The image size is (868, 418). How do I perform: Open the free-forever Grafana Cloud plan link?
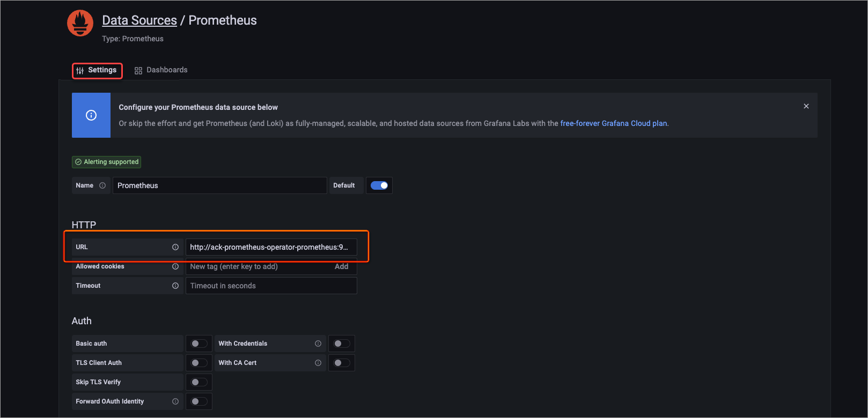click(614, 123)
